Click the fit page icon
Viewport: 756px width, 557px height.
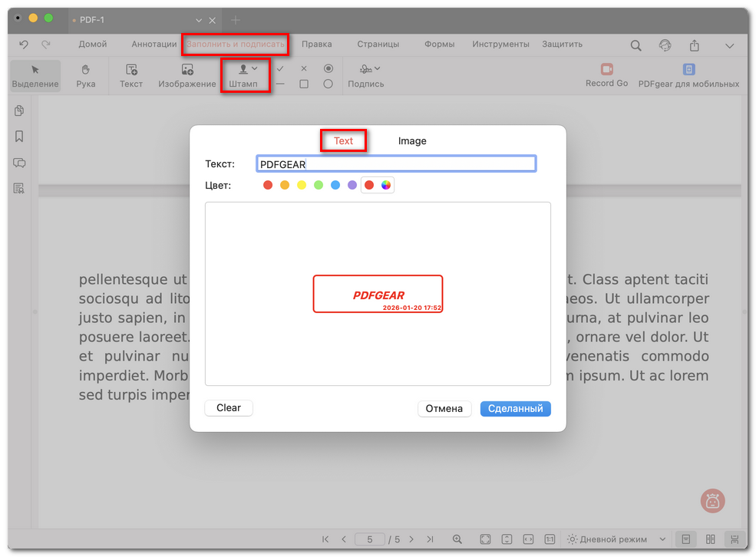(x=485, y=539)
